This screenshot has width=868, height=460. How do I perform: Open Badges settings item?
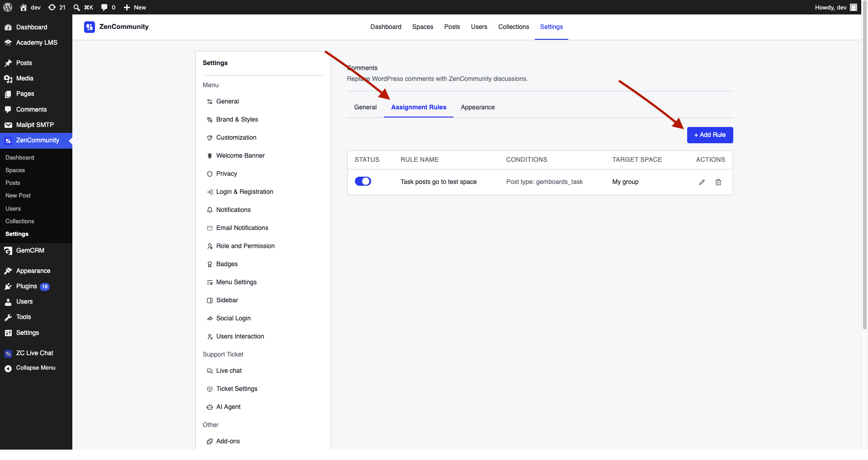click(226, 264)
